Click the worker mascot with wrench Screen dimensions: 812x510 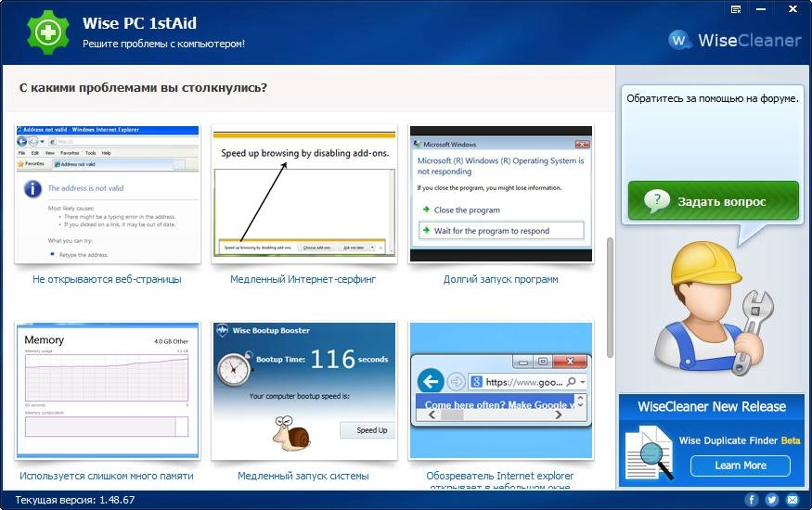point(715,308)
